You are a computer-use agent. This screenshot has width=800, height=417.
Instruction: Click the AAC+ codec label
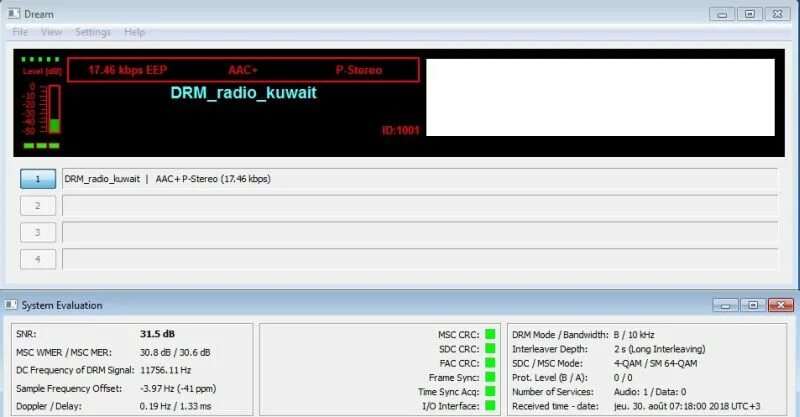[x=243, y=70]
